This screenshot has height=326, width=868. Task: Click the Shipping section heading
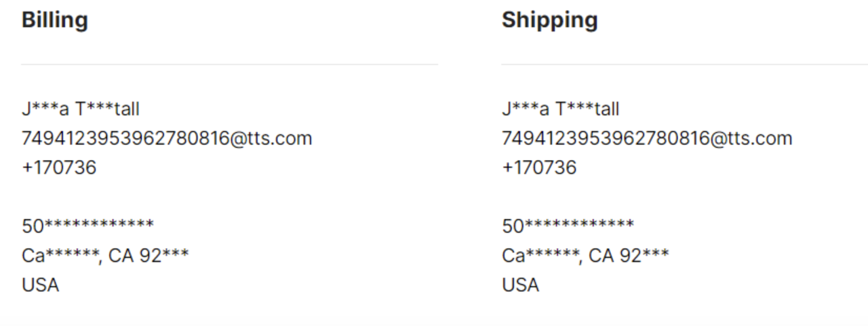point(549,20)
